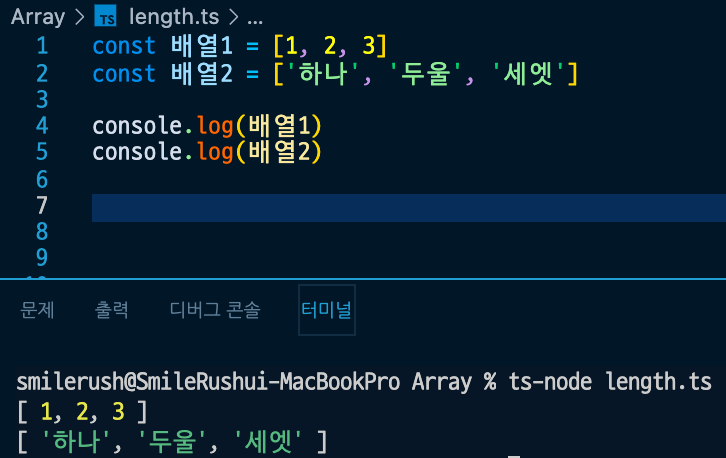726x458 pixels.
Task: Click the ts-node length.ts command in terminal
Action: 610,382
